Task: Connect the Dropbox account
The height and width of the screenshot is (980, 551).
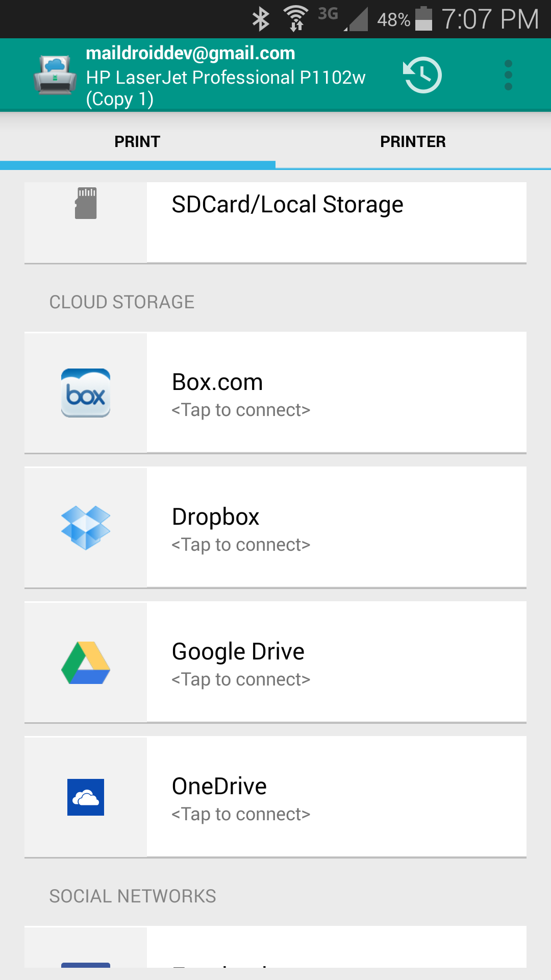Action: [x=337, y=528]
